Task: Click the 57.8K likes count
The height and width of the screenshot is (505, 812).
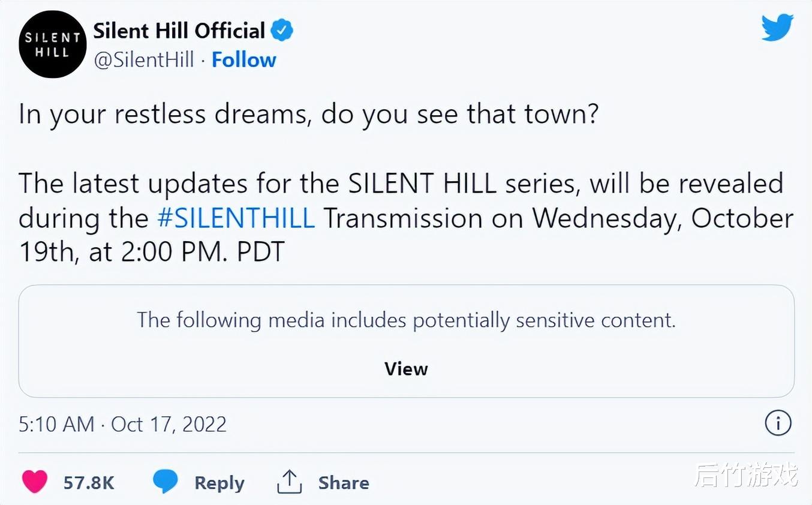Action: tap(89, 483)
